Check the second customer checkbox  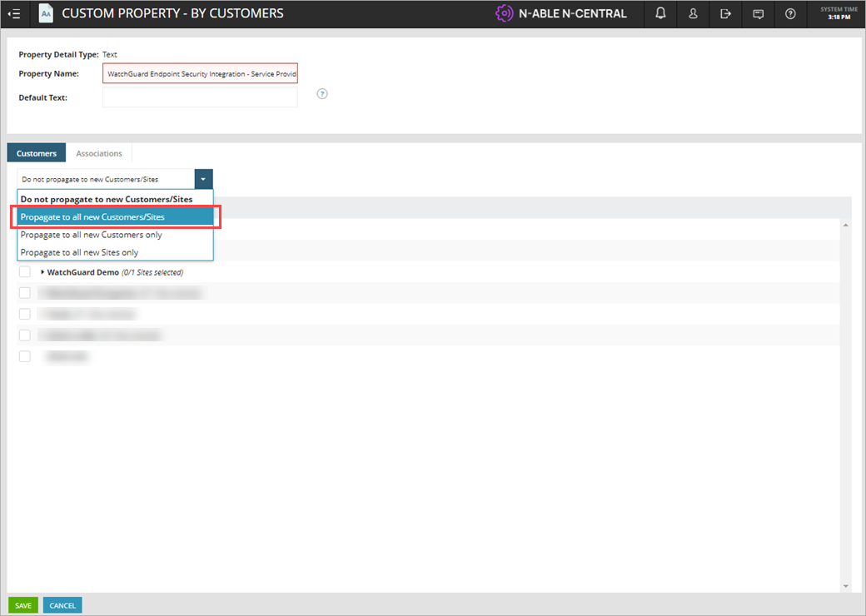tap(24, 293)
